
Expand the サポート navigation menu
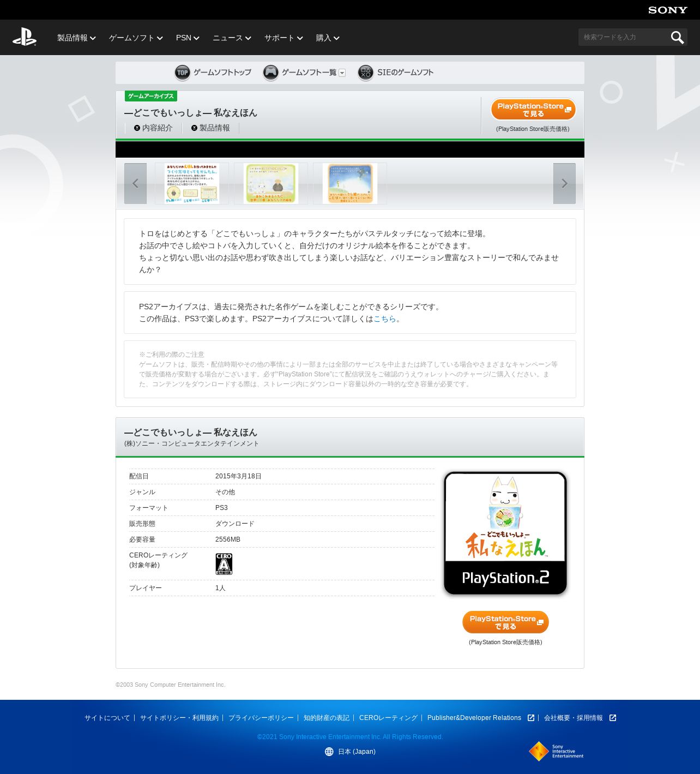point(283,38)
